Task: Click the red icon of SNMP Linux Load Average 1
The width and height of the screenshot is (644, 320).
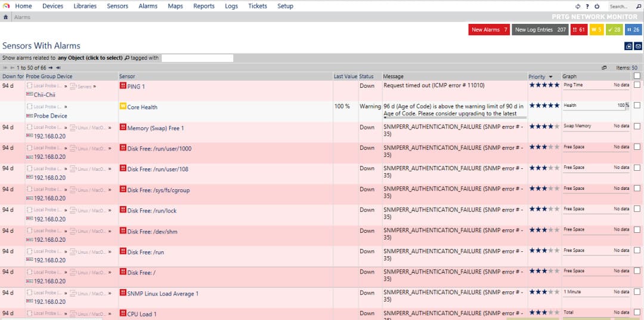Action: coord(123,293)
